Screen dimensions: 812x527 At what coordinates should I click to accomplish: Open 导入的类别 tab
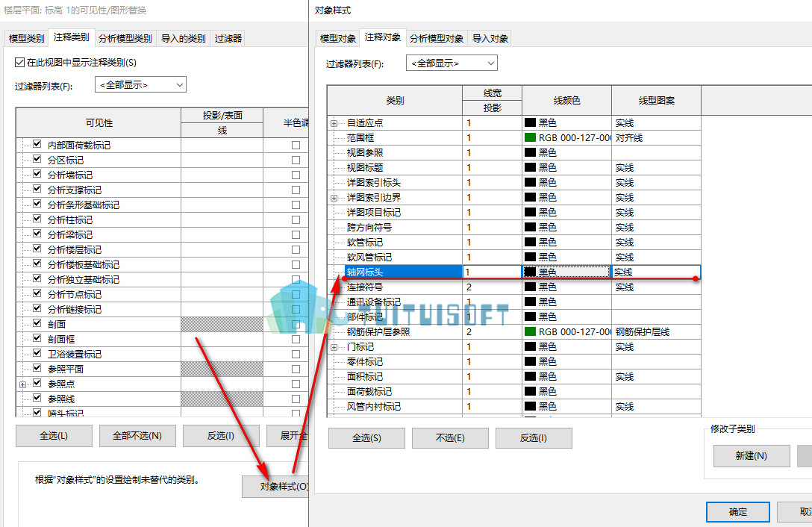184,38
